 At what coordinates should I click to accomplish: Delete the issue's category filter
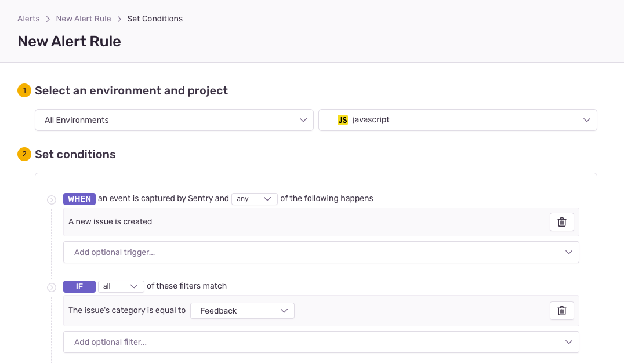pyautogui.click(x=561, y=310)
